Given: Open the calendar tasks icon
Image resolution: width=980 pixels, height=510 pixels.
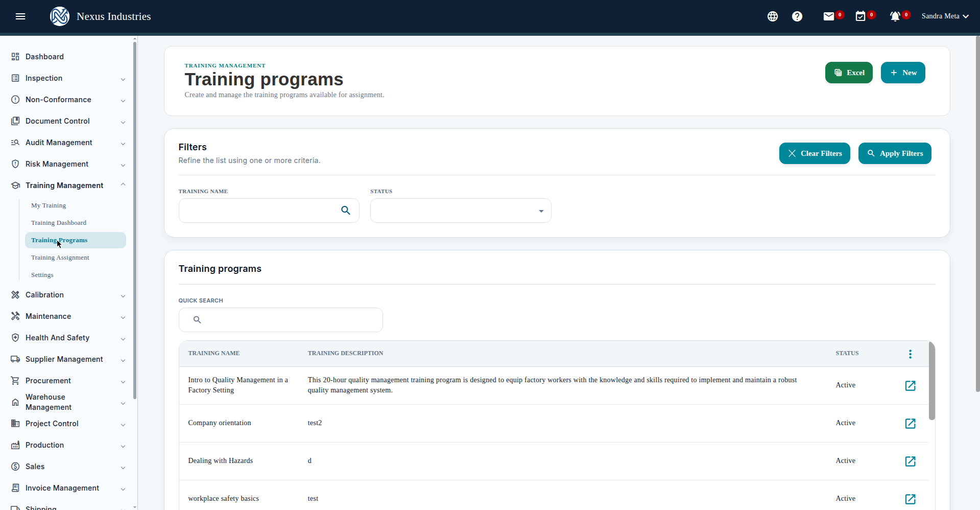Looking at the screenshot, I should (861, 16).
